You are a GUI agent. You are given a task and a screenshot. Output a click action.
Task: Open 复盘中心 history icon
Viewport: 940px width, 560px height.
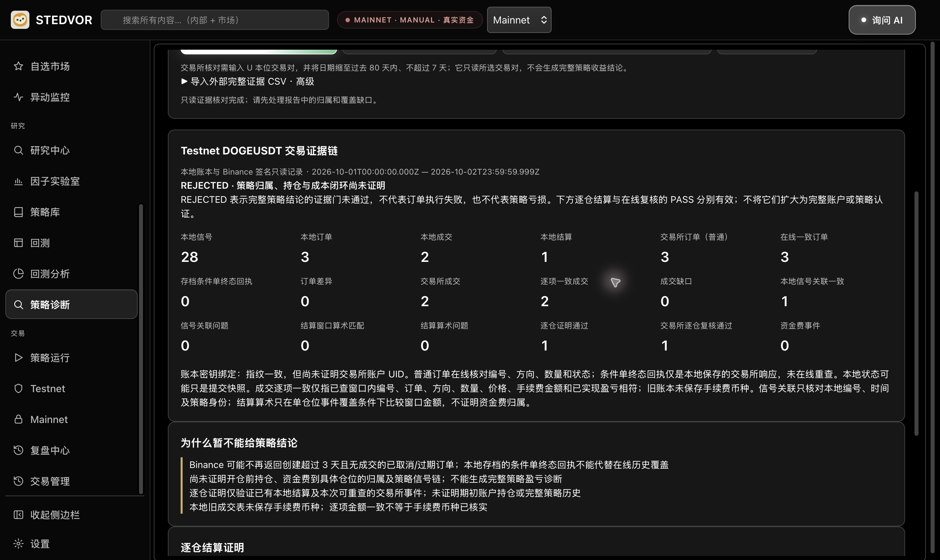18,451
